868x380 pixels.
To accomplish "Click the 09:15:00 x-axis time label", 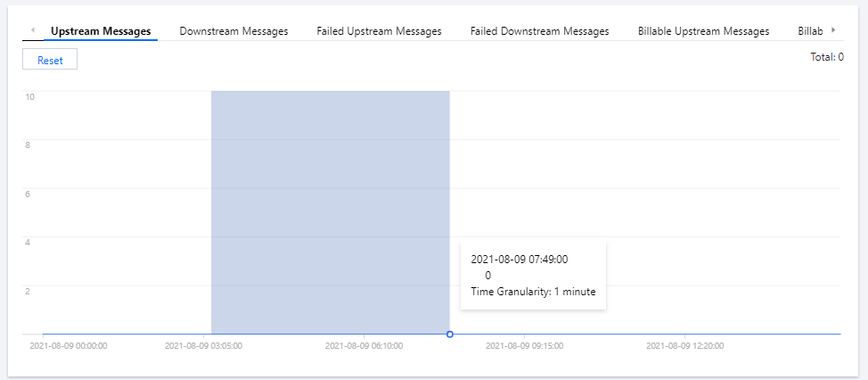I will (524, 345).
